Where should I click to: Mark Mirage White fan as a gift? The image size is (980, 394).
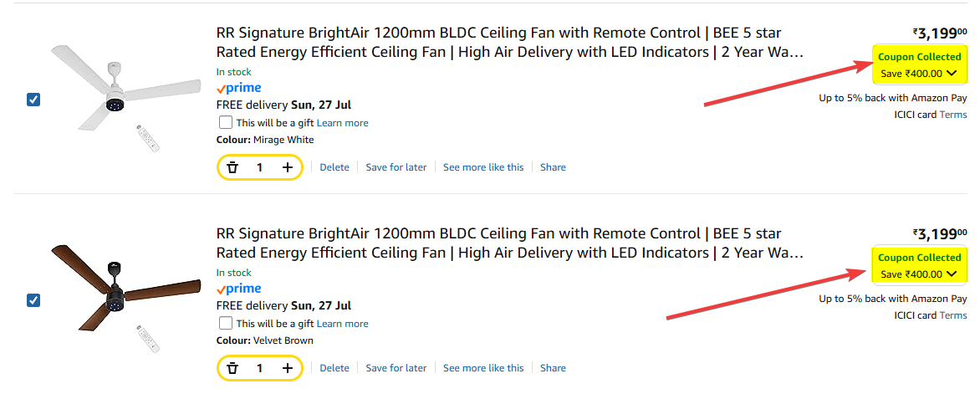pos(226,122)
